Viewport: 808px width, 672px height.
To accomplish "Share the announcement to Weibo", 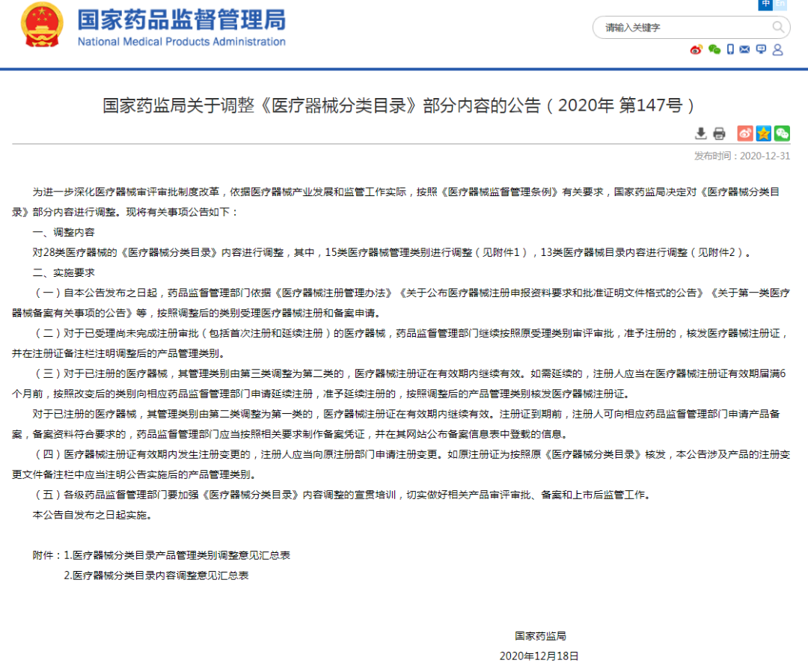I will pos(745,133).
